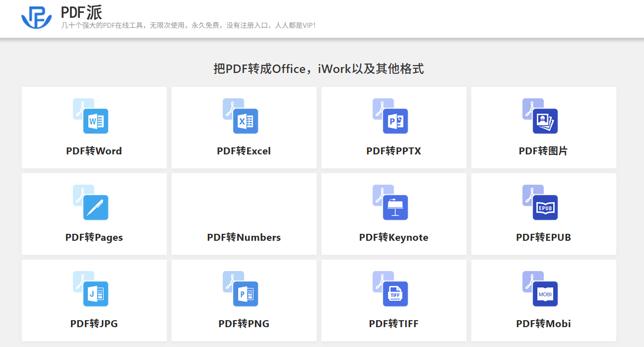Open the PDF转Mobi book icon
This screenshot has height=347, width=644.
tap(540, 288)
